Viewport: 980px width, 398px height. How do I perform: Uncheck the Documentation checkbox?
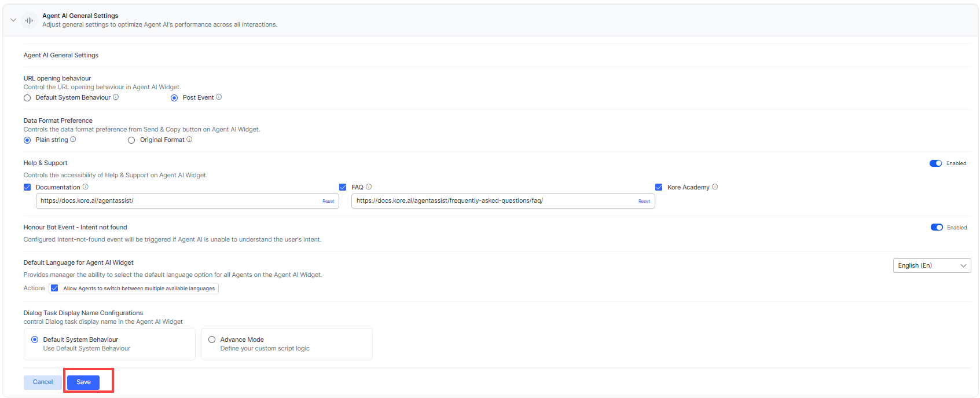(27, 187)
